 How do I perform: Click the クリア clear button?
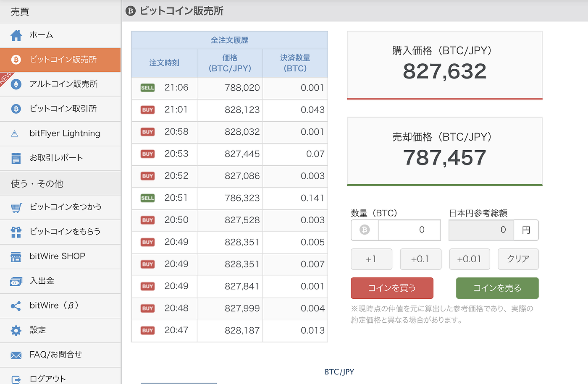(518, 259)
